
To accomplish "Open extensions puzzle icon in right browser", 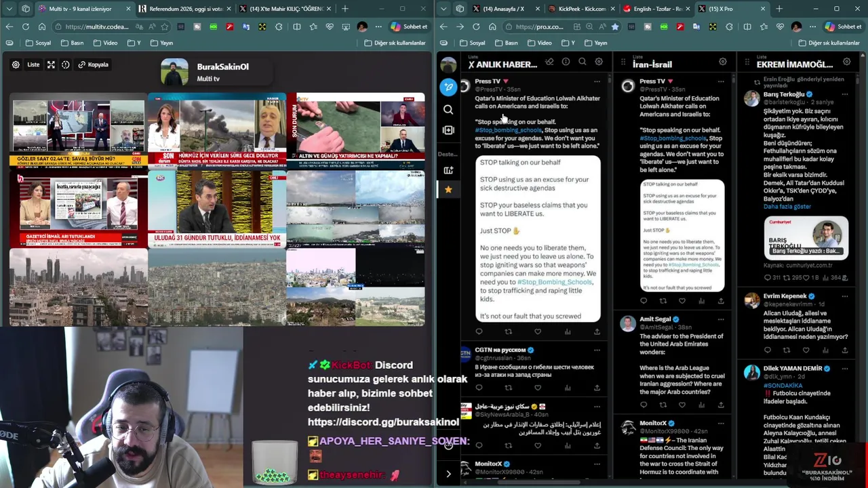I will (729, 26).
